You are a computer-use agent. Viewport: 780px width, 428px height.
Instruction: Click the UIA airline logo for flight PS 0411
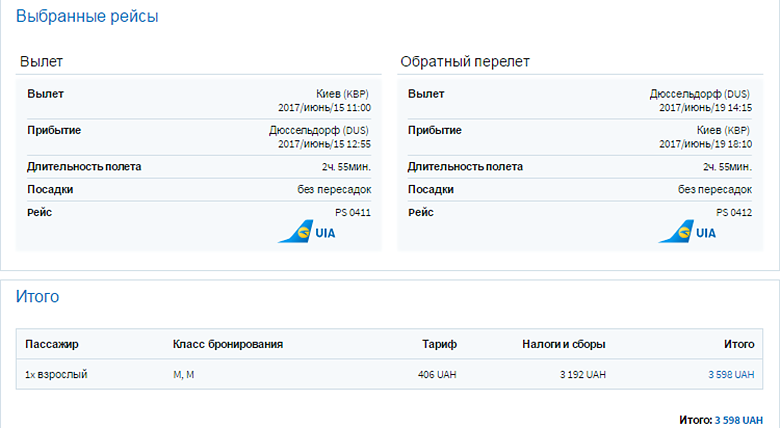[307, 232]
